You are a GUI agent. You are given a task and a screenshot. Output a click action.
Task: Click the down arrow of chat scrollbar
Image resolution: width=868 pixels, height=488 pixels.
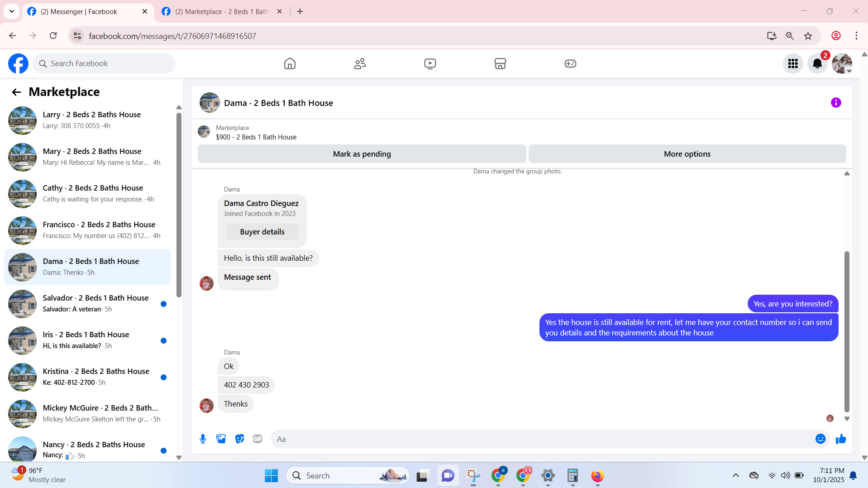tap(847, 419)
